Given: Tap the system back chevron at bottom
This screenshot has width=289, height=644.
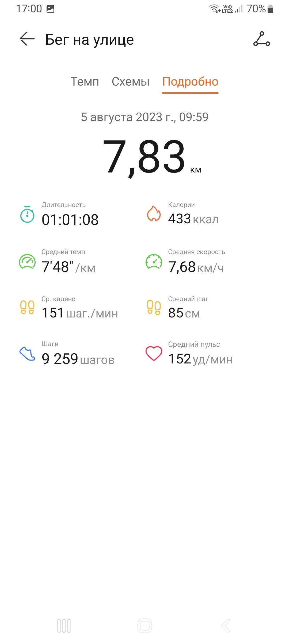Looking at the screenshot, I should 226,626.
